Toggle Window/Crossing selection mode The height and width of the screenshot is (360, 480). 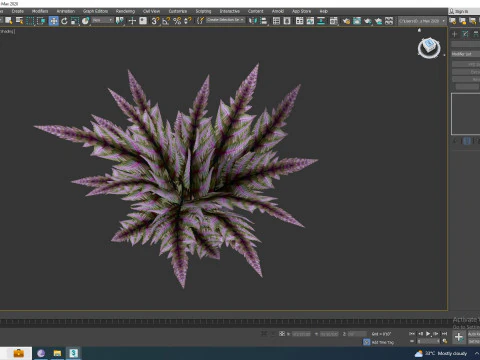41,21
